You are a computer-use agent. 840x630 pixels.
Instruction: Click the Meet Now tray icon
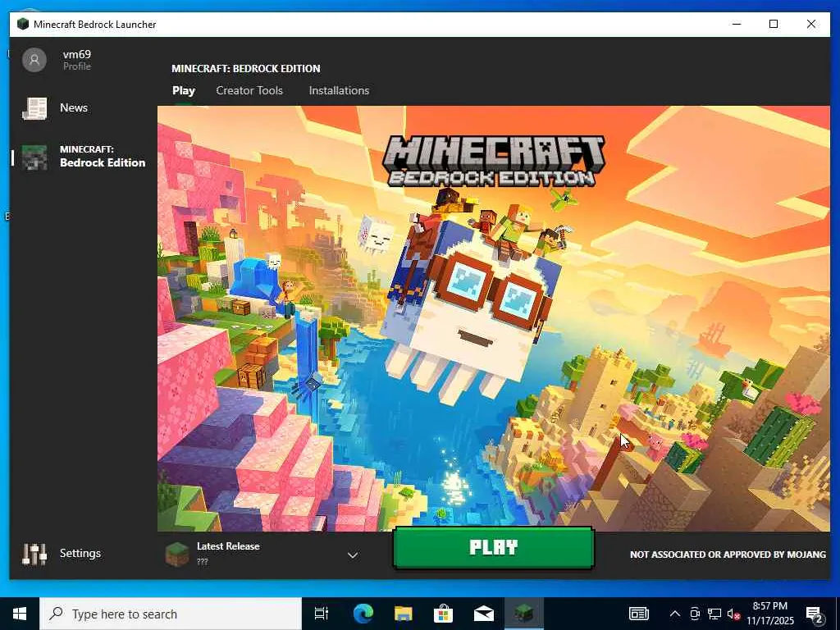(695, 614)
